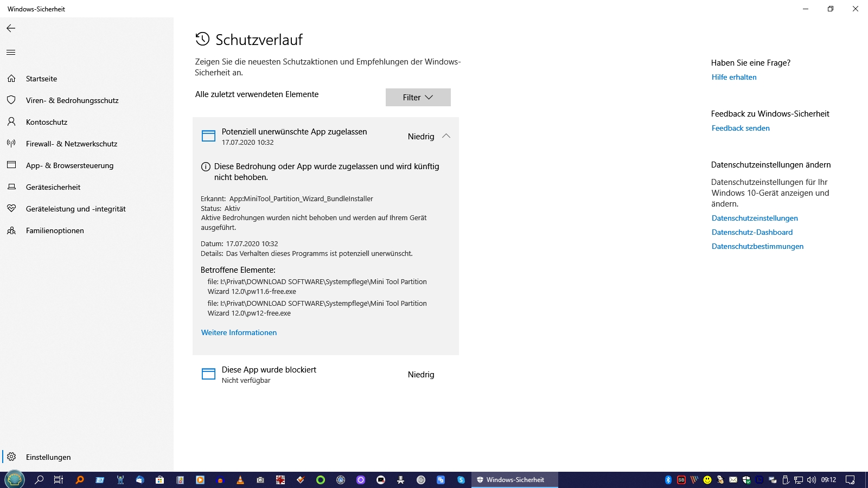The height and width of the screenshot is (488, 868).
Task: Click the pw11.6-free.exe file path
Action: [x=317, y=286]
